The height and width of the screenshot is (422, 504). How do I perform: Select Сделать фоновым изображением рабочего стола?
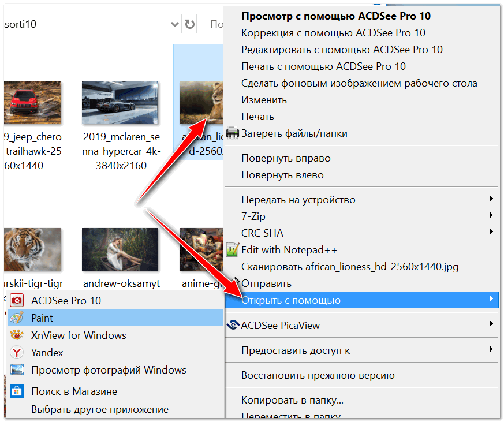pos(359,83)
